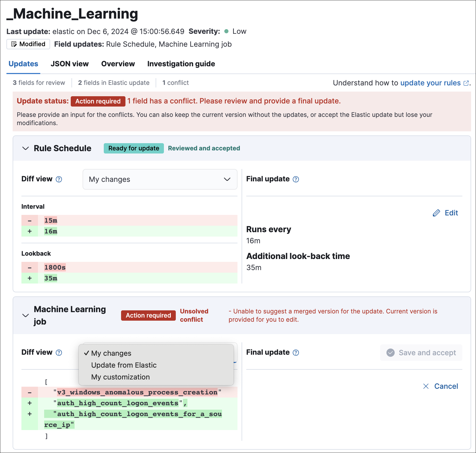Click the 1 conflict text
The width and height of the screenshot is (476, 453).
pyautogui.click(x=176, y=83)
